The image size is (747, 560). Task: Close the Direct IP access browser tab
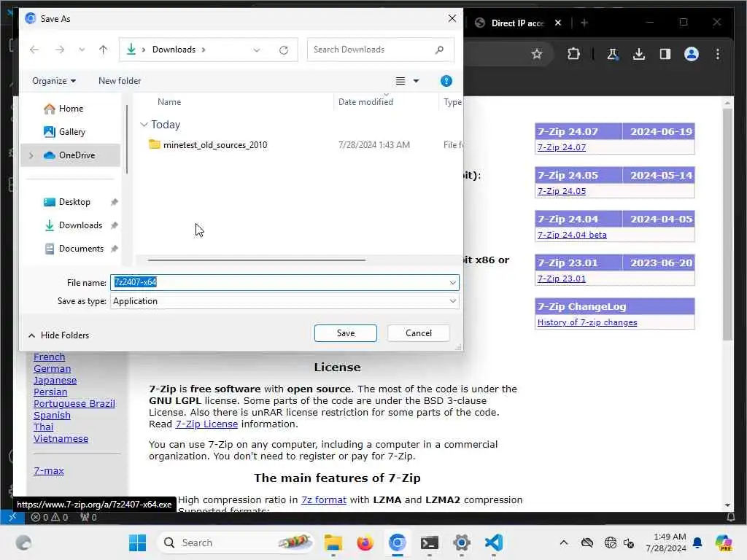558,23
